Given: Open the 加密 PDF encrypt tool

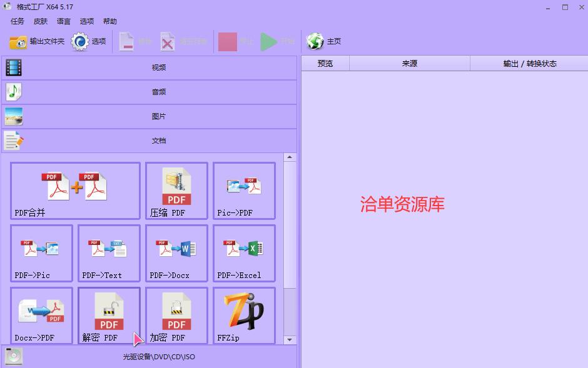Looking at the screenshot, I should [176, 316].
